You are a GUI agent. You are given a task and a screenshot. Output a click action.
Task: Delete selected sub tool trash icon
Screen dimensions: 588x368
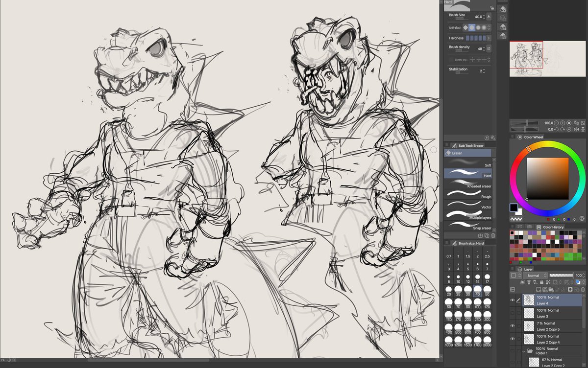[x=493, y=236]
